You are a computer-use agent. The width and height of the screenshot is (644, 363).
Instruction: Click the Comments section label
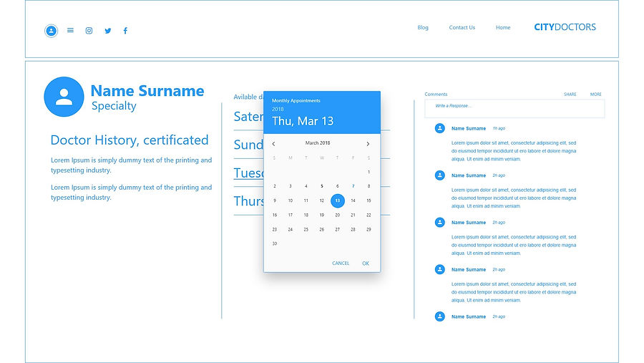[x=436, y=94]
